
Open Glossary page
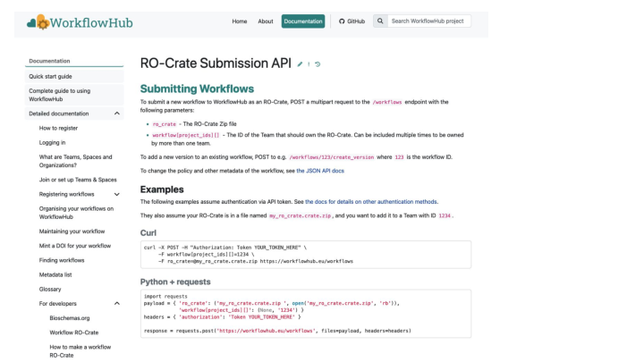[x=50, y=290]
